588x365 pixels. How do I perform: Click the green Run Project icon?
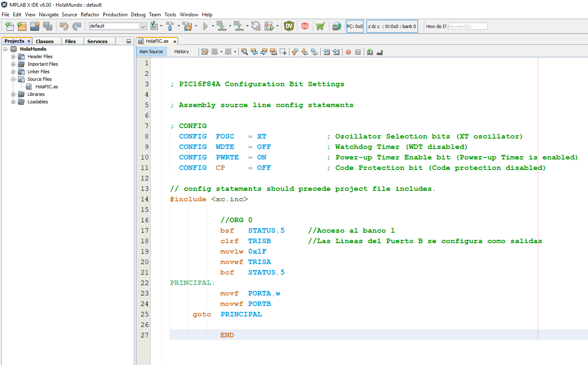tap(205, 26)
